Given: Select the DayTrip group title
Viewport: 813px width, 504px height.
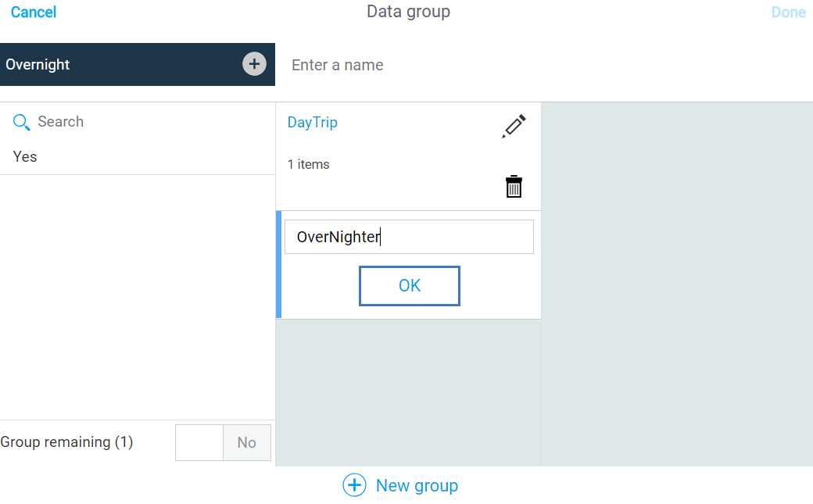Looking at the screenshot, I should point(313,123).
